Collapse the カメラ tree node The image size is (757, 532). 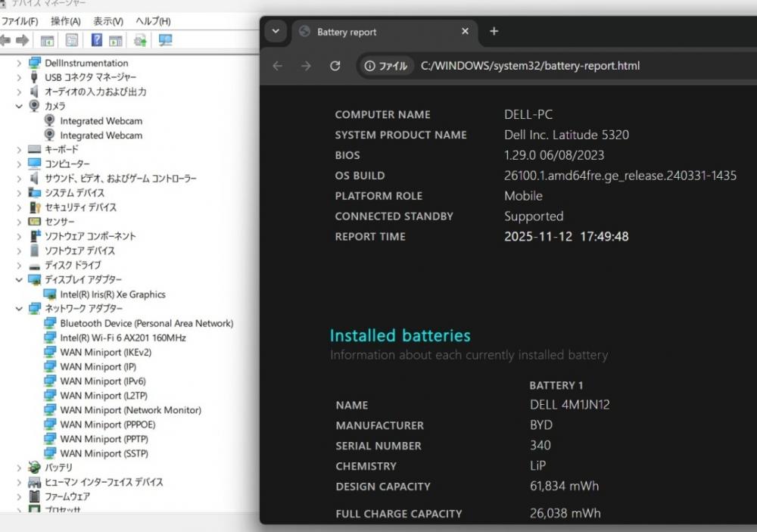tap(19, 107)
